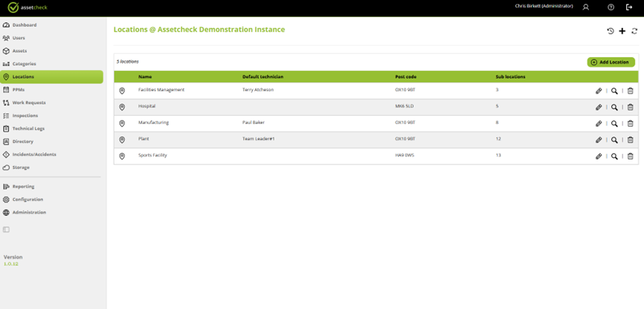Search within the Manufacturing location
Screen dimensions: 644x309
tap(614, 124)
